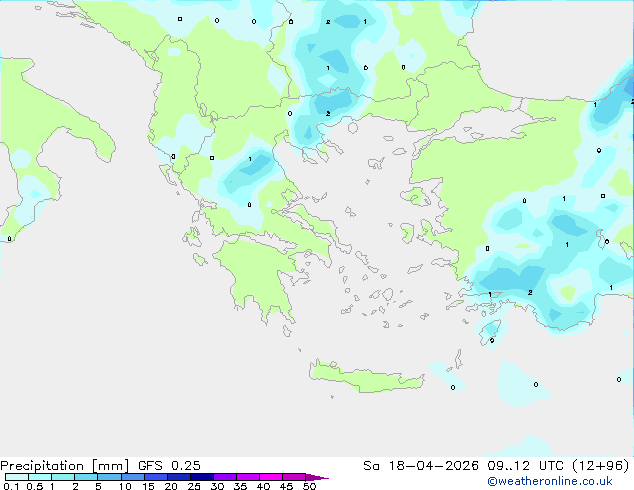Click the island of Rhodes on map
Screen dimensions: 634x490
[x=490, y=332]
